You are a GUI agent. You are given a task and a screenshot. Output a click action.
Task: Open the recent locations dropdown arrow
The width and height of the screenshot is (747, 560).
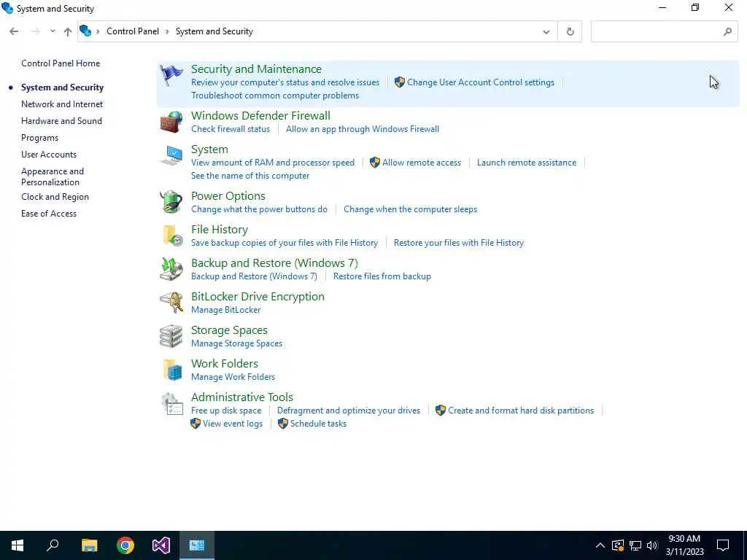(x=53, y=31)
